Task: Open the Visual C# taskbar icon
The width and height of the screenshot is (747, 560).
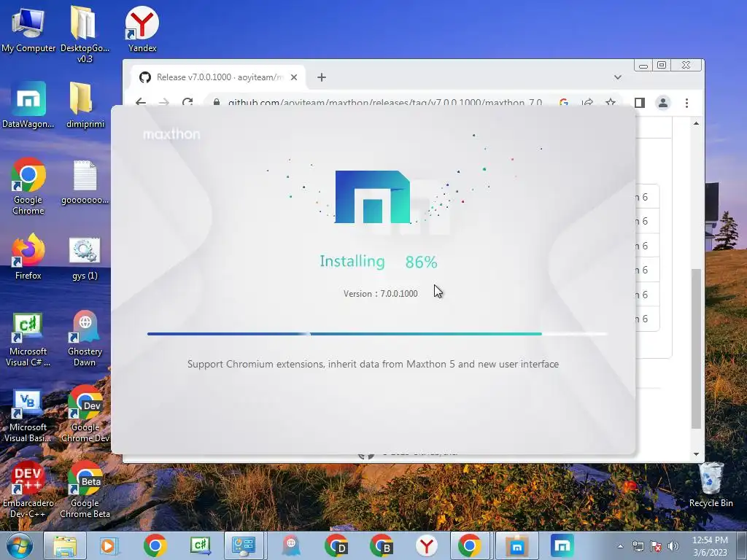Action: pyautogui.click(x=200, y=546)
